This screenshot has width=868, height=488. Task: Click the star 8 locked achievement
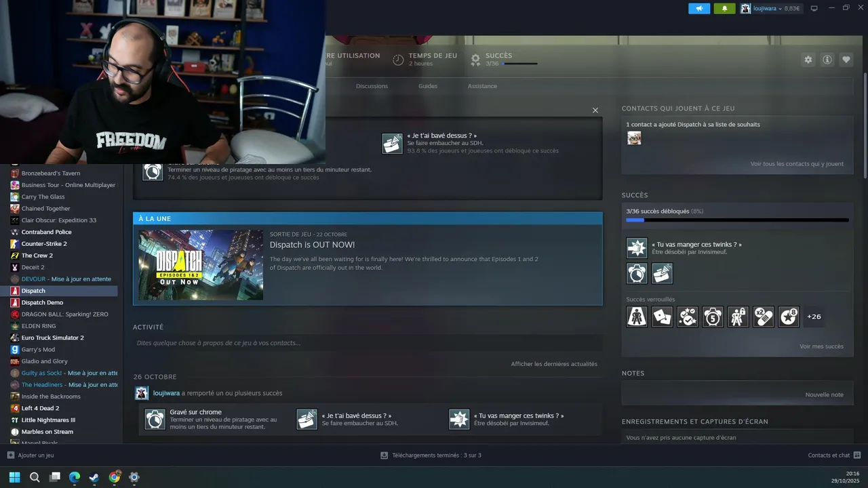tap(789, 317)
